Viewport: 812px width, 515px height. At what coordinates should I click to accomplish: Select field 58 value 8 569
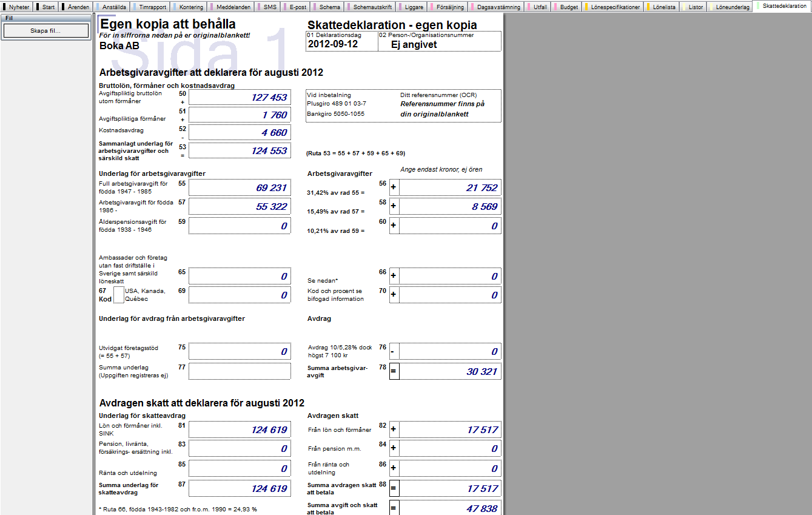450,207
